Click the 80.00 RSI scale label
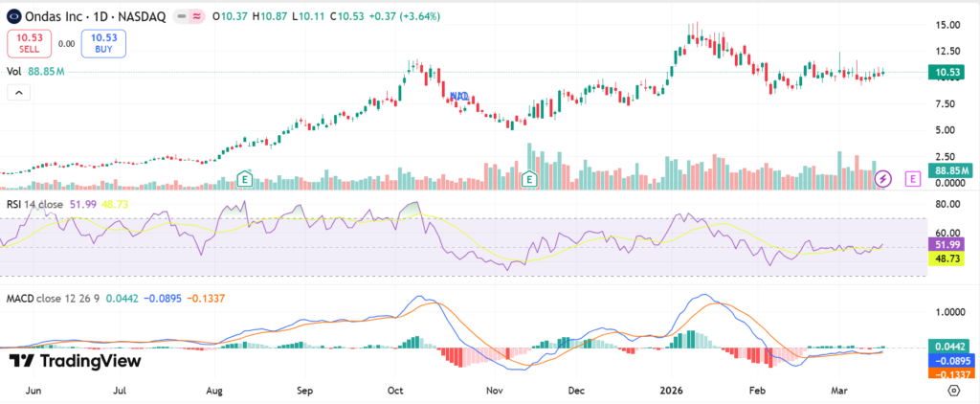Image resolution: width=980 pixels, height=404 pixels. [947, 204]
